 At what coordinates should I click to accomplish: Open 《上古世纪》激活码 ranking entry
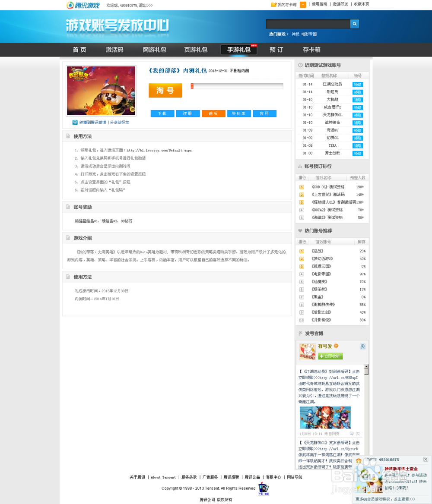pyautogui.click(x=328, y=195)
